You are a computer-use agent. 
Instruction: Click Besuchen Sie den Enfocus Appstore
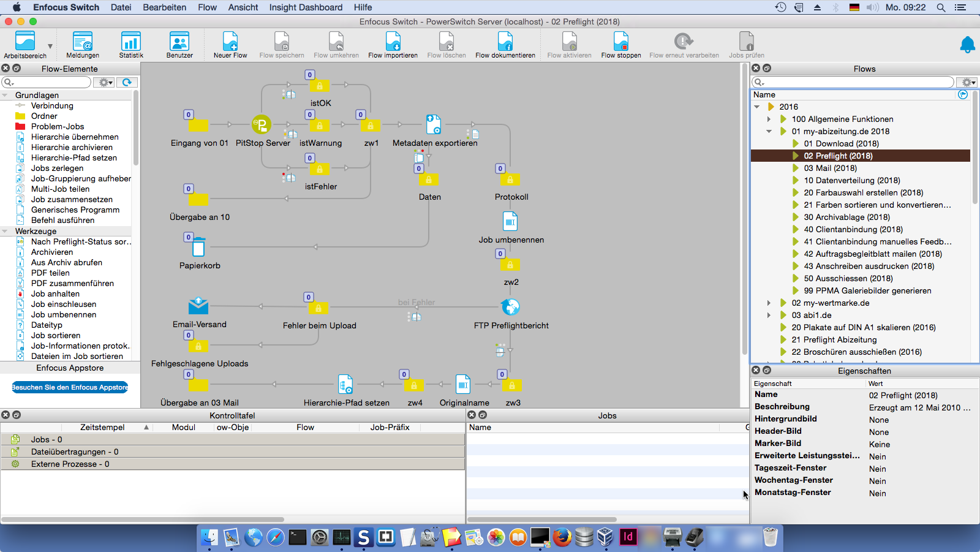tap(70, 387)
